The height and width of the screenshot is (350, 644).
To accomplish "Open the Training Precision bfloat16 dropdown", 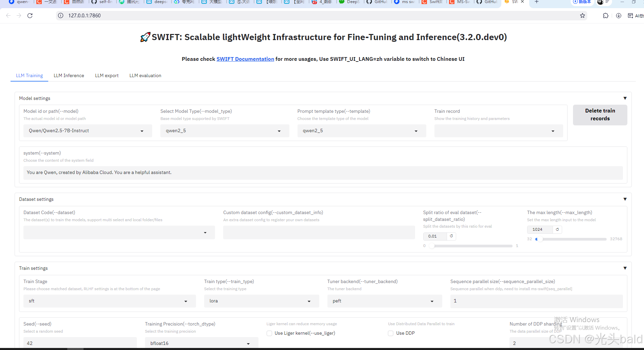I will tap(202, 343).
